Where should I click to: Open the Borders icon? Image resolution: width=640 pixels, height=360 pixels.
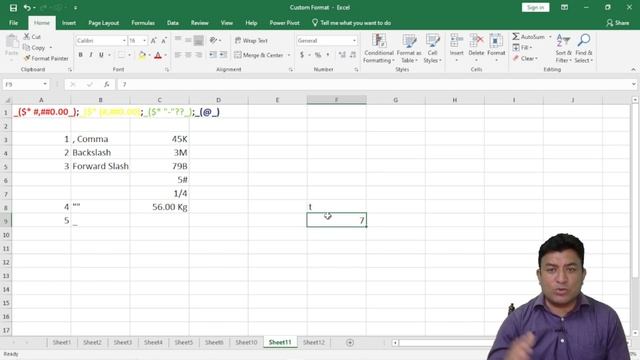[122, 55]
